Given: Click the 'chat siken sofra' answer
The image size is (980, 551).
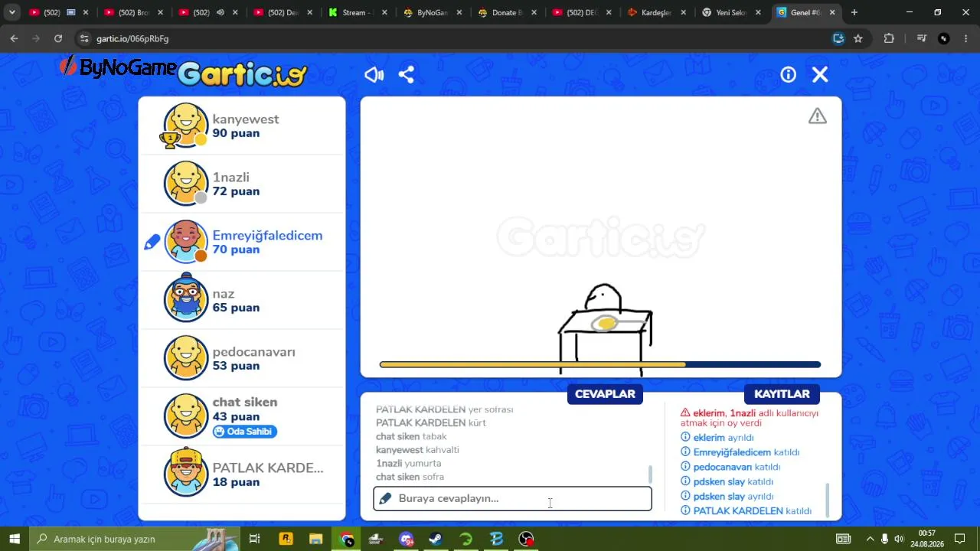Looking at the screenshot, I should [x=410, y=477].
